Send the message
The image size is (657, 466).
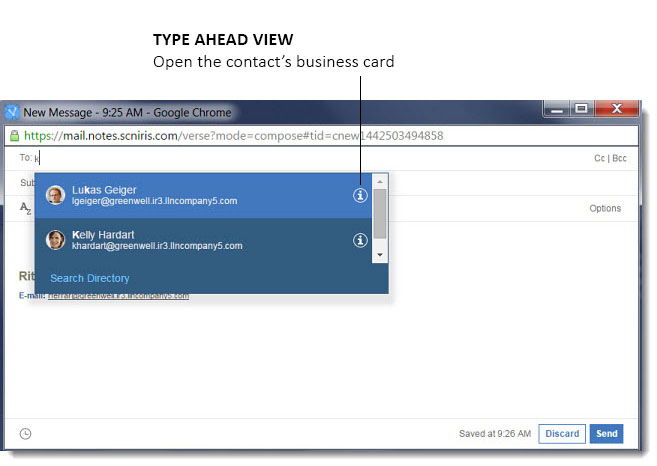606,434
